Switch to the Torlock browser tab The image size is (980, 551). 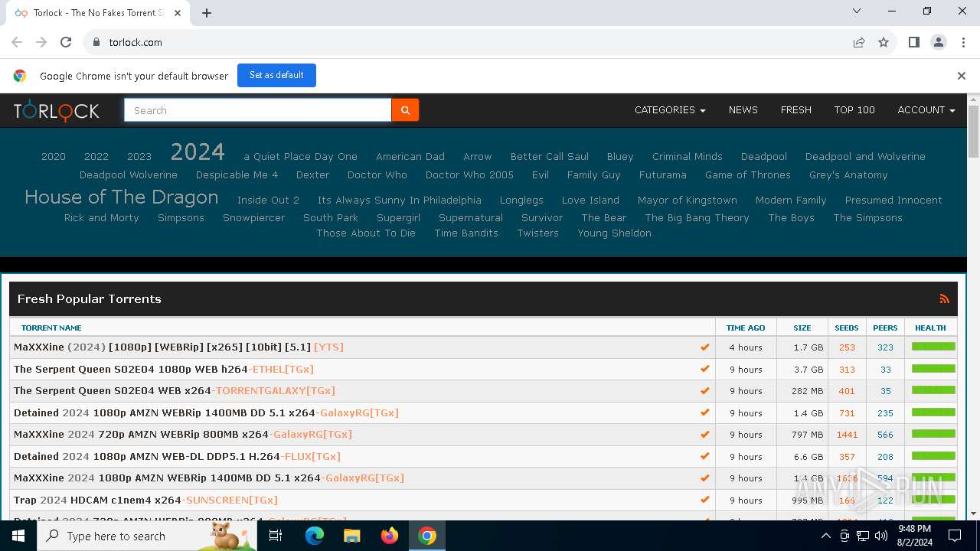tap(97, 13)
